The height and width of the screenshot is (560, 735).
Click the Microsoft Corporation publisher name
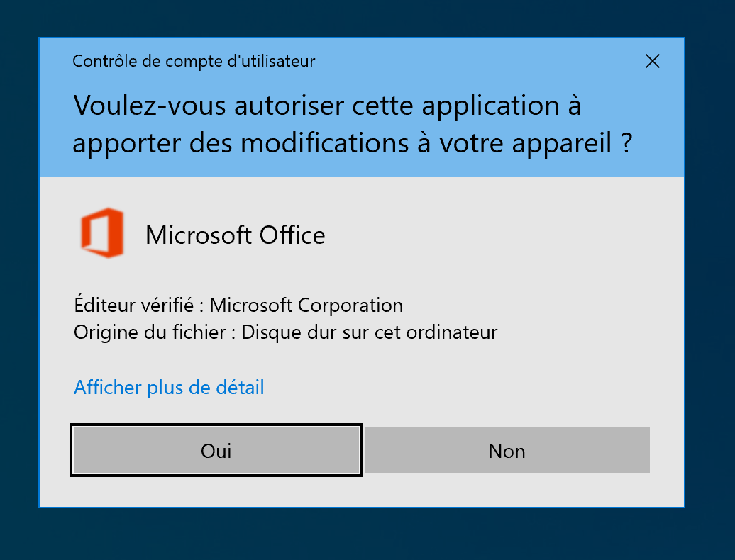[x=306, y=306]
